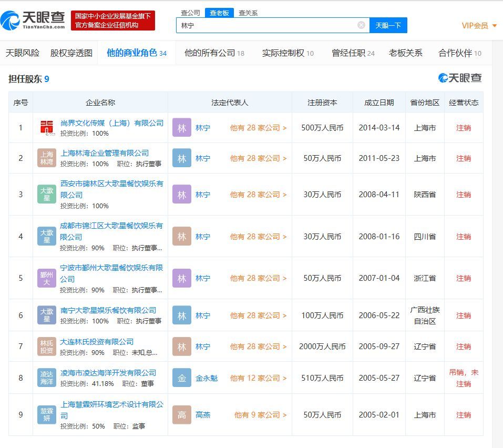Select the 曾经任职 tab
The width and height of the screenshot is (503, 448).
[353, 53]
